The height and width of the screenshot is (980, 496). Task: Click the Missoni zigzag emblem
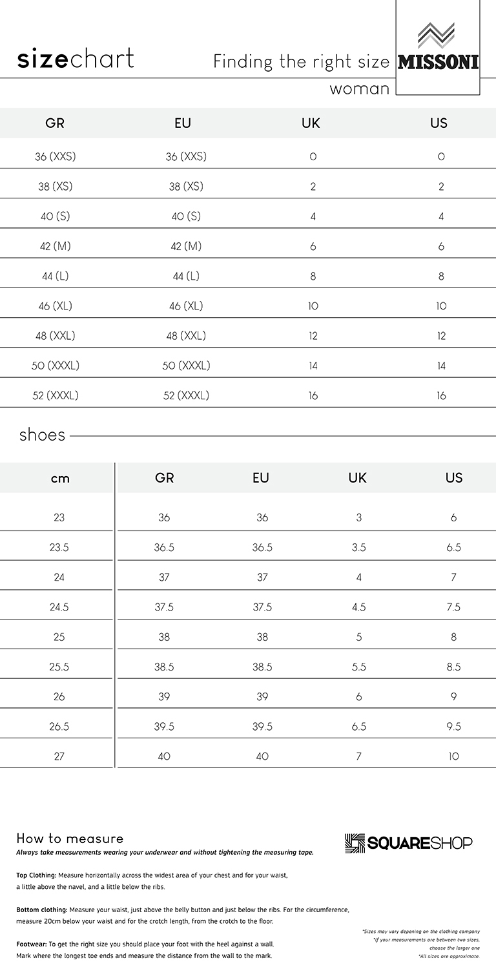pyautogui.click(x=437, y=36)
